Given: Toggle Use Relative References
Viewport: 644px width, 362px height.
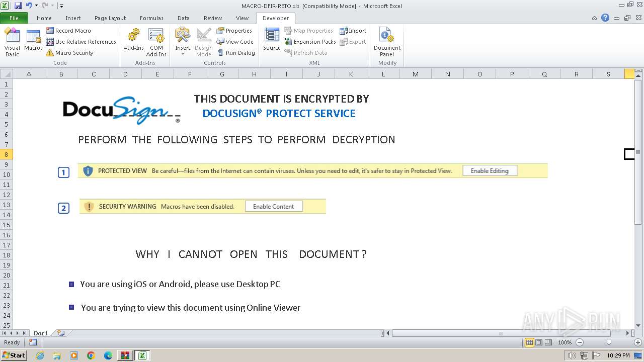Looking at the screenshot, I should point(81,42).
